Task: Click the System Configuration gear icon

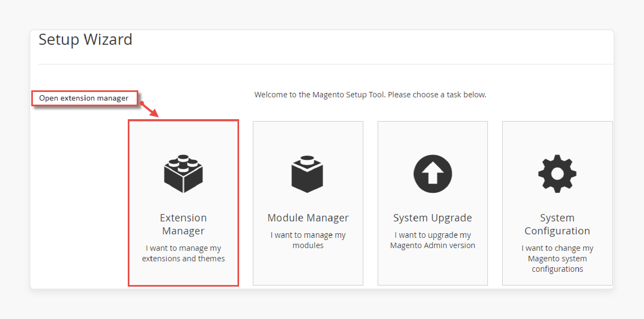Action: pos(557,174)
